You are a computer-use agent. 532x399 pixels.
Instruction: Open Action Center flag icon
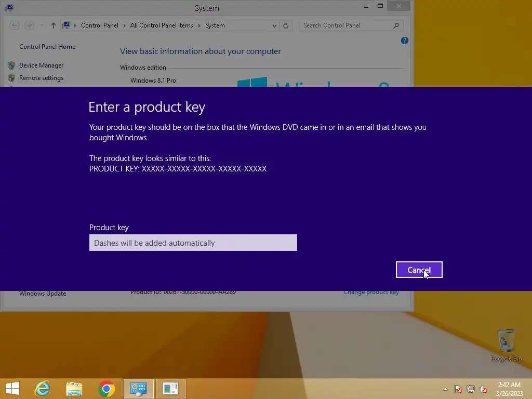pyautogui.click(x=458, y=389)
